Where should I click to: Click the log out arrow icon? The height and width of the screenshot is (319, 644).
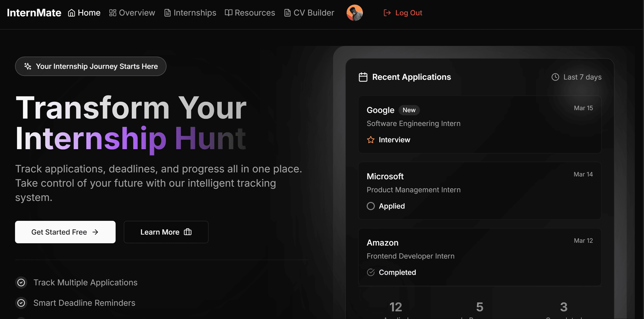(x=387, y=12)
